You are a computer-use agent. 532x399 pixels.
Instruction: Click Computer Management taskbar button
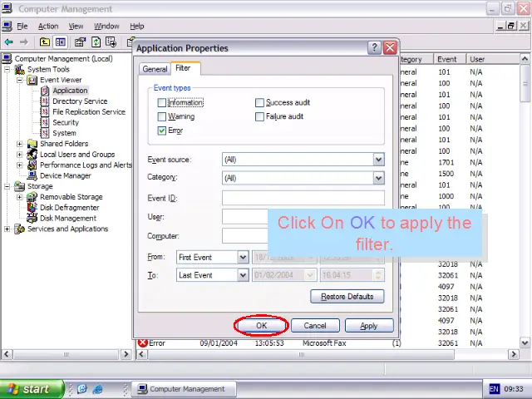(185, 389)
